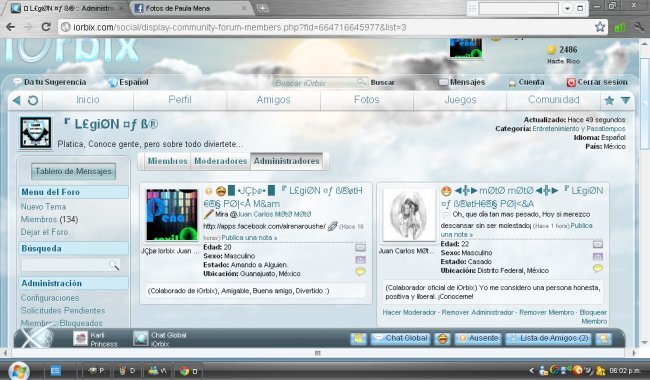
Task: Switch to the Moderadores tab
Action: pyautogui.click(x=221, y=161)
